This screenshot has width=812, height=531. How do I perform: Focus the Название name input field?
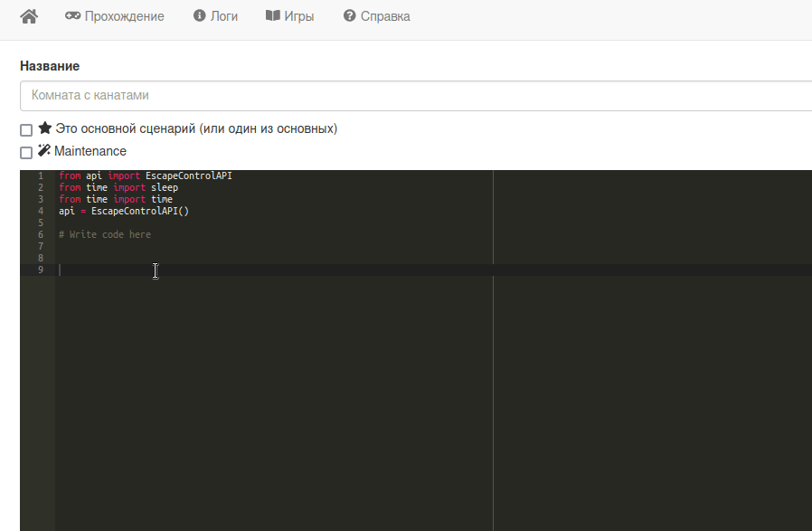point(416,95)
